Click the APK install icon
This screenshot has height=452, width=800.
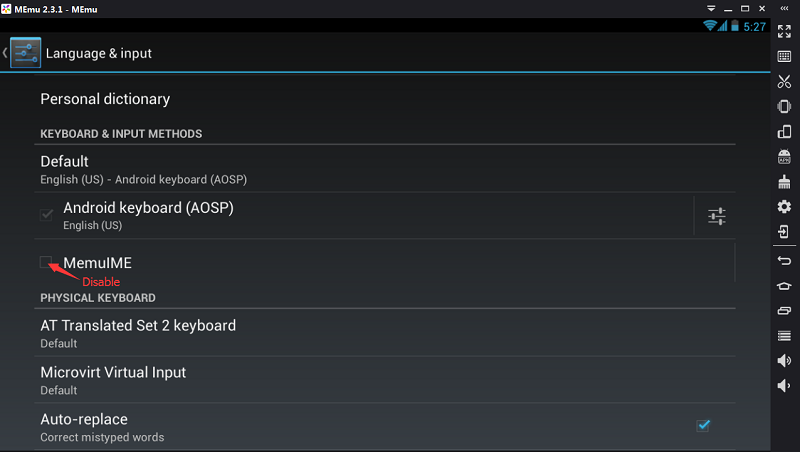coord(784,157)
